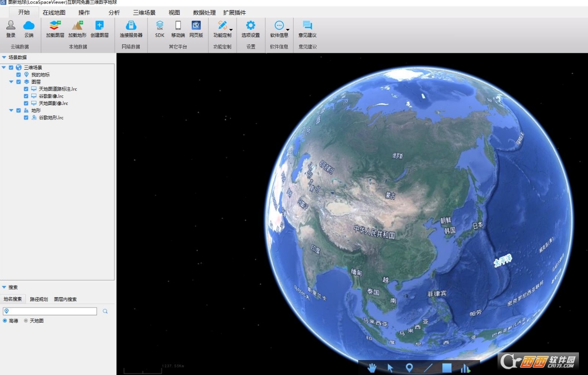Toggle the 图层 checkbox
The image size is (588, 375).
pos(19,82)
